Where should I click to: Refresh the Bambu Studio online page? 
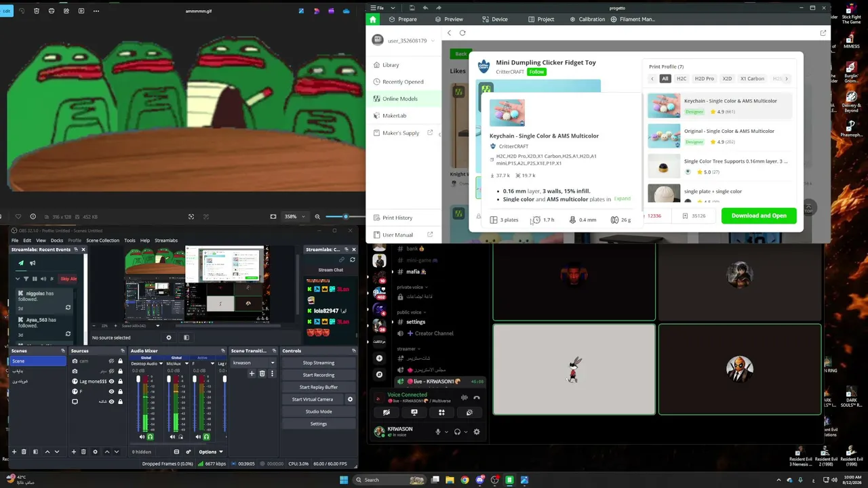point(462,33)
